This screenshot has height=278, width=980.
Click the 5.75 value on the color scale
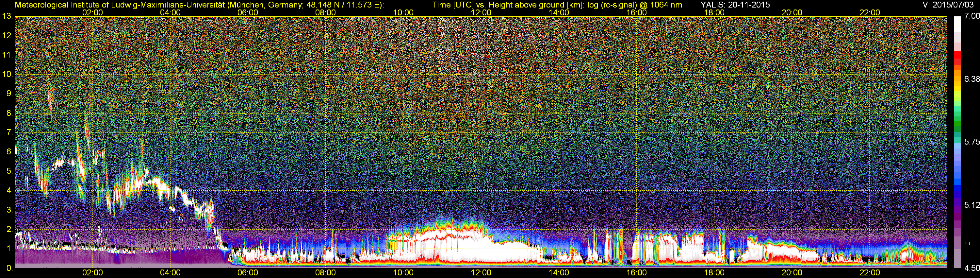tap(972, 142)
